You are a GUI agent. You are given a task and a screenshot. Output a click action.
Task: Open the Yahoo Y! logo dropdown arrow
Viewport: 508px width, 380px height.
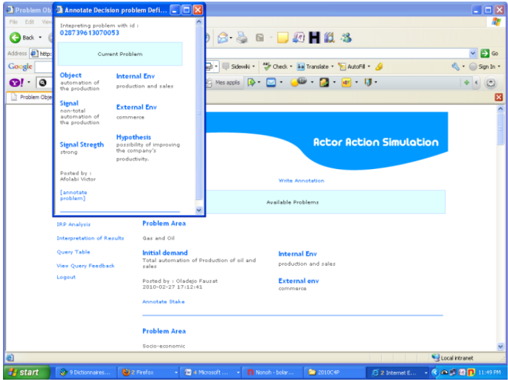coord(29,82)
